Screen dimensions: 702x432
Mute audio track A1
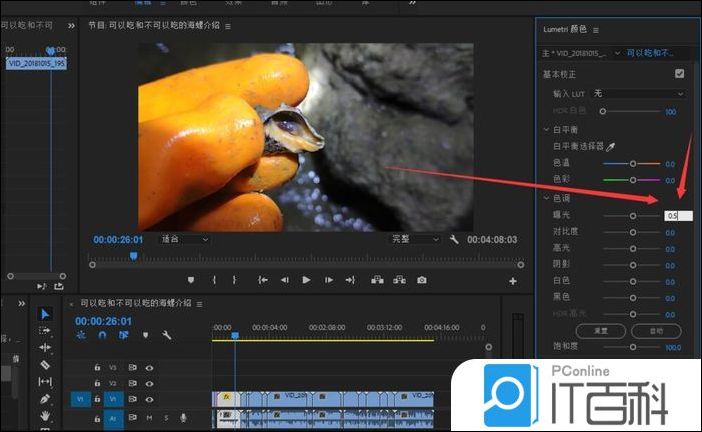click(149, 417)
